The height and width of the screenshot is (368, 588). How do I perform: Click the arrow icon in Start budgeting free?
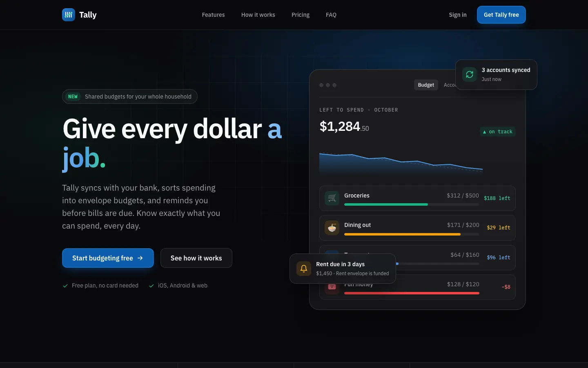[140, 258]
